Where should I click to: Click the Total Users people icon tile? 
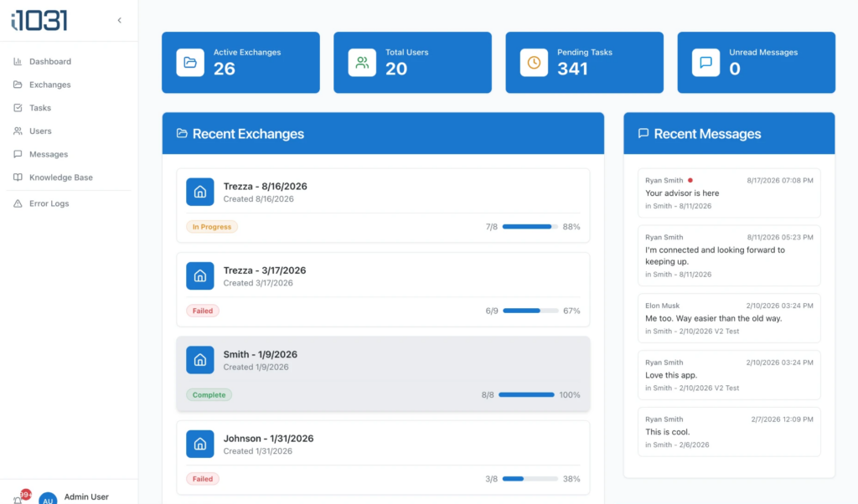click(362, 62)
